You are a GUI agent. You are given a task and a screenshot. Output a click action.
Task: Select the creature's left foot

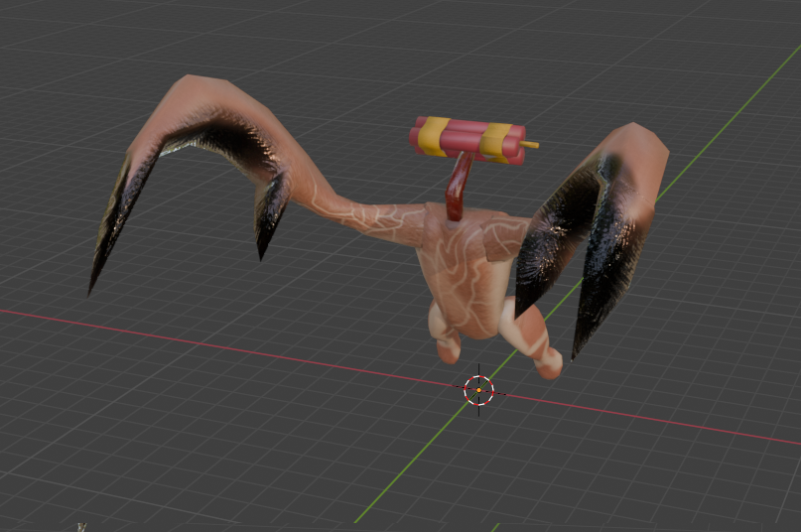click(446, 337)
